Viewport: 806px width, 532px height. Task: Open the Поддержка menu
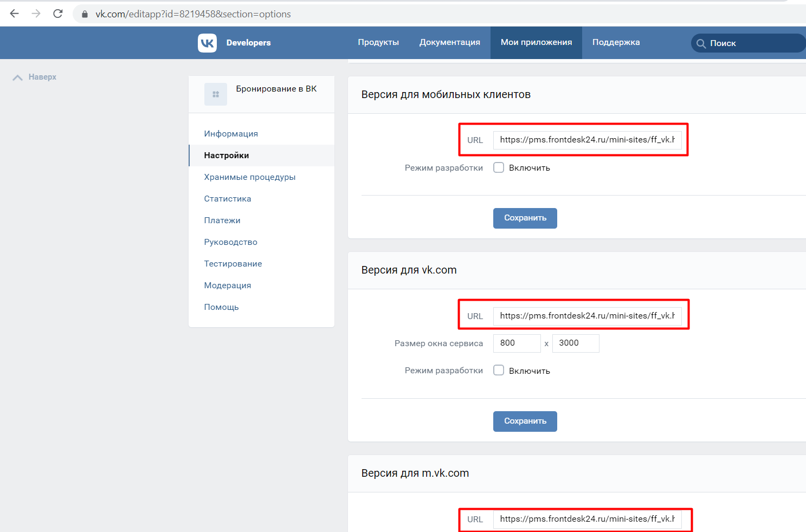point(616,42)
